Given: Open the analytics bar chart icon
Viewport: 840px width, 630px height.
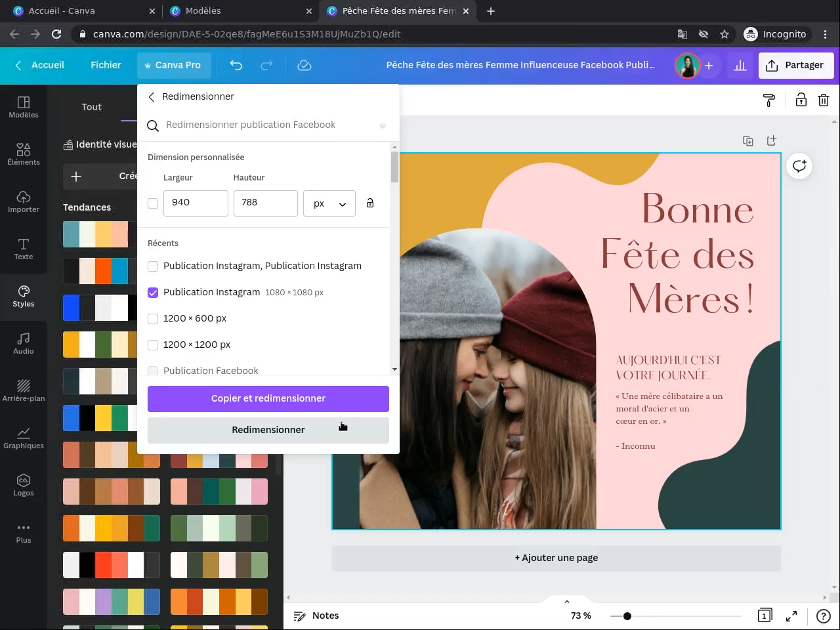Looking at the screenshot, I should pos(740,66).
